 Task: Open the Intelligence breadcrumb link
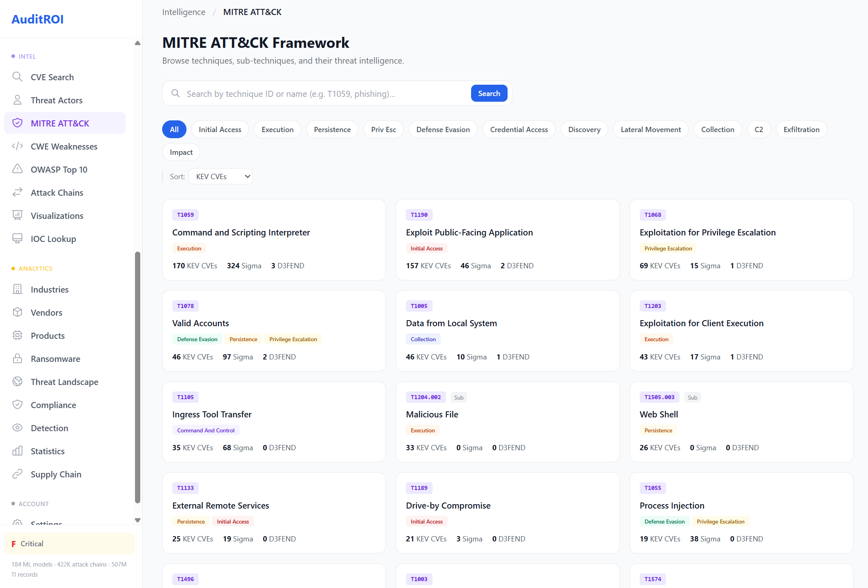point(183,12)
